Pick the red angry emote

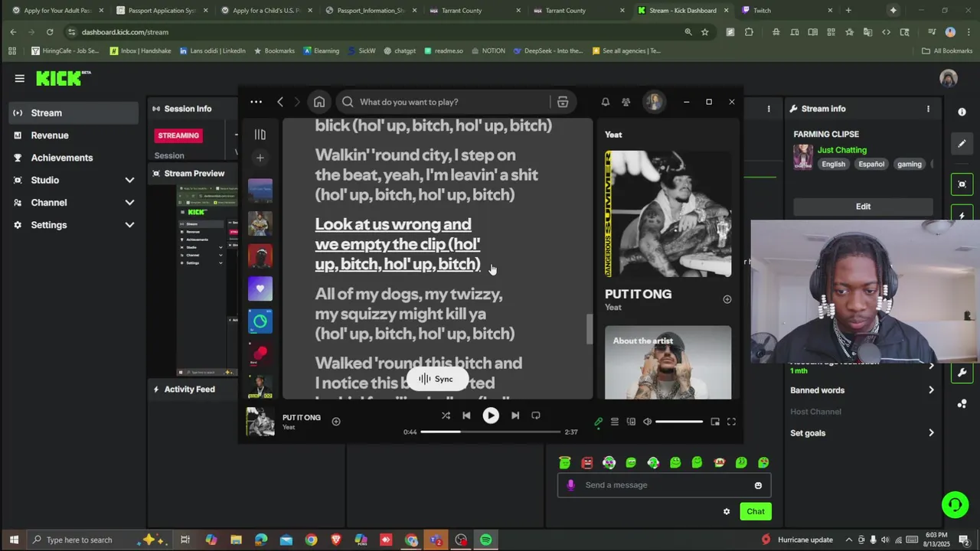587,462
